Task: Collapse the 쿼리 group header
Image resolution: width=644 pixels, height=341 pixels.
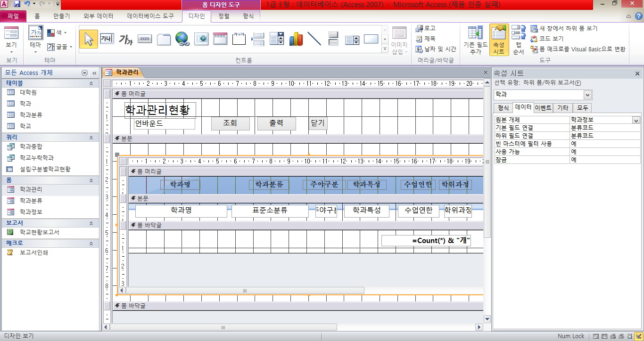Action: pyautogui.click(x=91, y=138)
